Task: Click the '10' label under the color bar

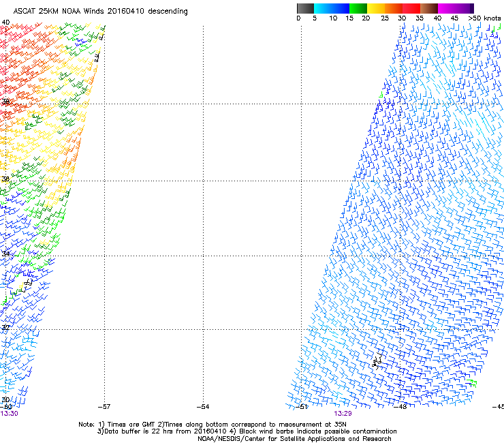Action: point(333,18)
